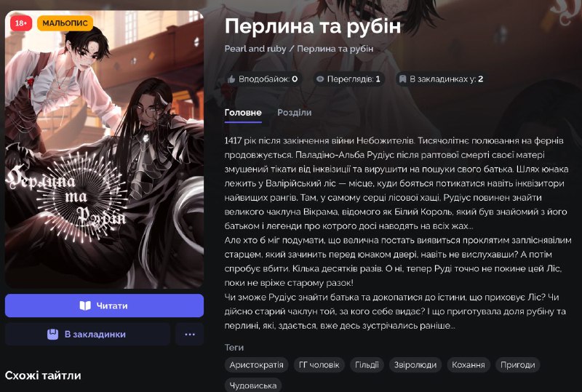This screenshot has width=582, height=392.
Task: Click the thumbs-up likes icon
Action: tap(231, 79)
